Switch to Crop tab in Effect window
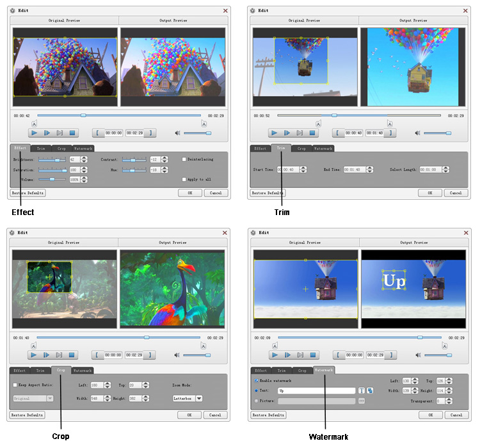480x448 pixels. (x=61, y=148)
